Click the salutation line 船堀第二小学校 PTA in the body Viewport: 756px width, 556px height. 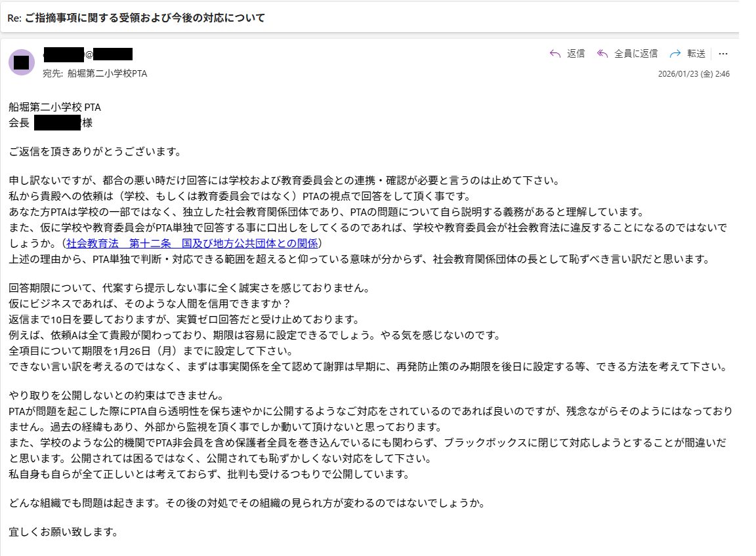[55, 107]
